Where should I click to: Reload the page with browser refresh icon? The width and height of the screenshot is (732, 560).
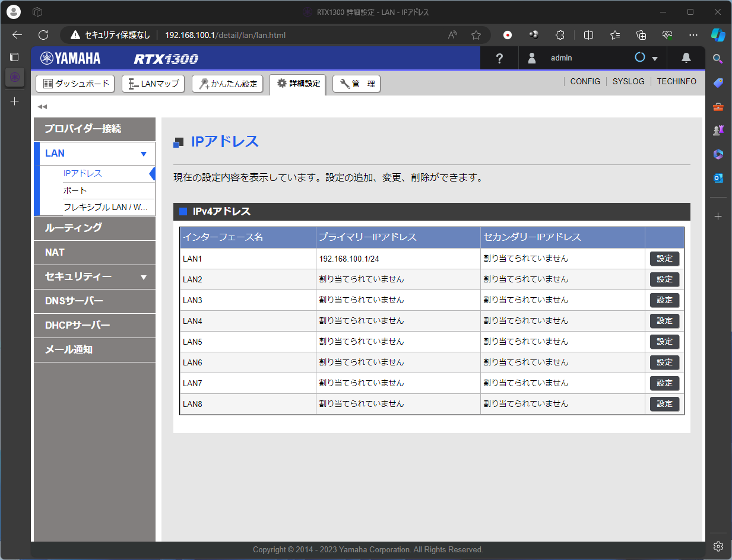point(43,35)
